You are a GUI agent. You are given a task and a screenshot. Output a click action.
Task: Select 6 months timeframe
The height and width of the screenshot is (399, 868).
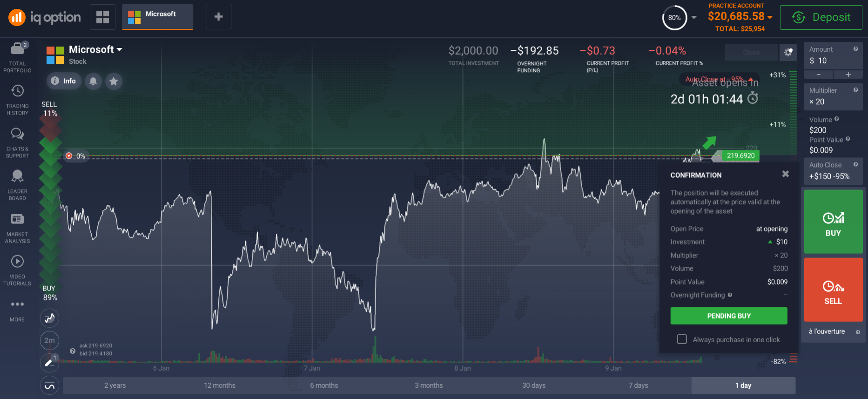(324, 385)
